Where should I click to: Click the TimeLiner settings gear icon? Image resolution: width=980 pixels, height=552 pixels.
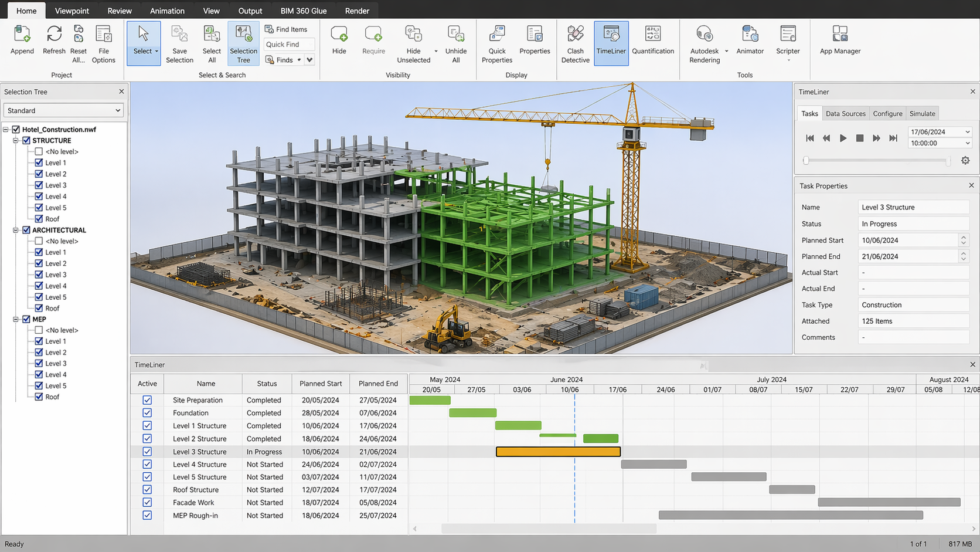(x=965, y=161)
